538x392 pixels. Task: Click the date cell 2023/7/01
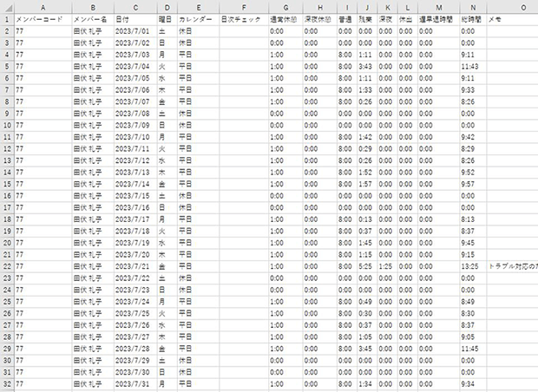coord(136,29)
